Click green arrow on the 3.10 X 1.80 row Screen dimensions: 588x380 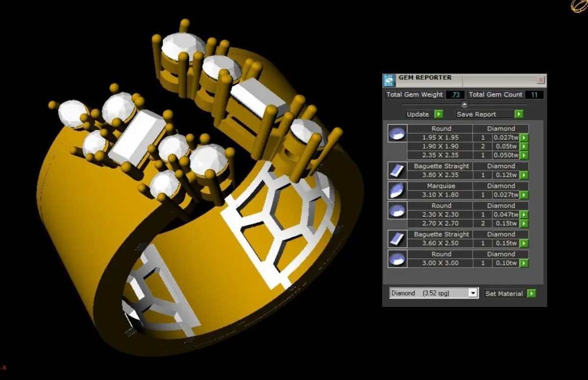(x=524, y=195)
